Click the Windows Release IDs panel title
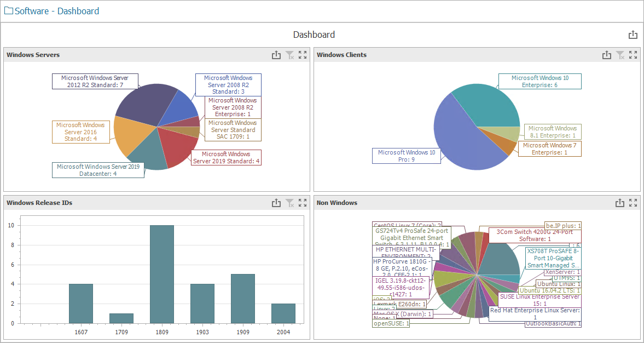644x343 pixels. pos(39,202)
